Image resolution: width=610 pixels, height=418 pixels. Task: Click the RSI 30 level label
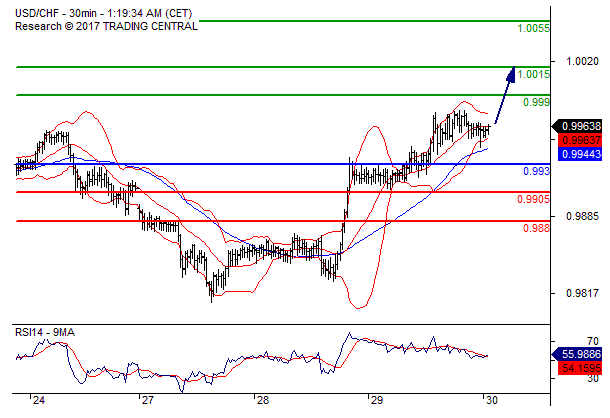click(x=593, y=378)
